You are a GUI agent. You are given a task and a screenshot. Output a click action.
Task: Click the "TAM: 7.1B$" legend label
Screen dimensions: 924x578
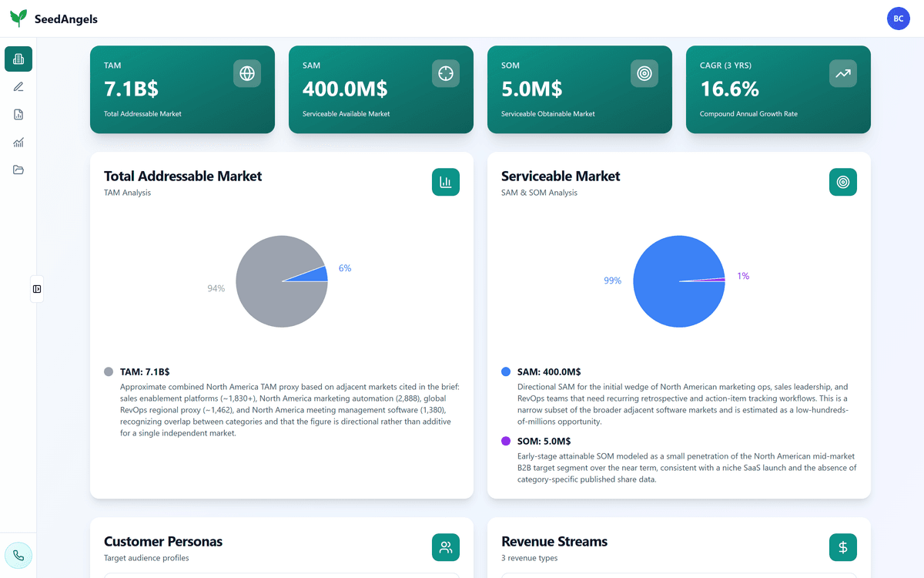(145, 371)
